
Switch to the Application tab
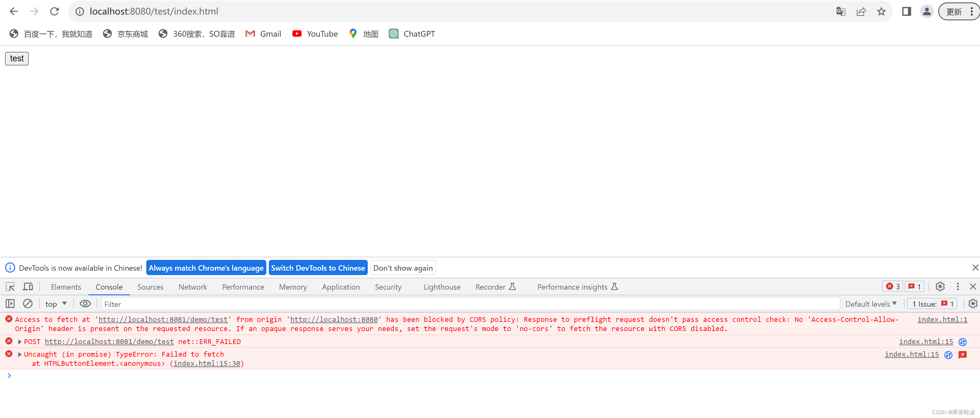click(341, 287)
